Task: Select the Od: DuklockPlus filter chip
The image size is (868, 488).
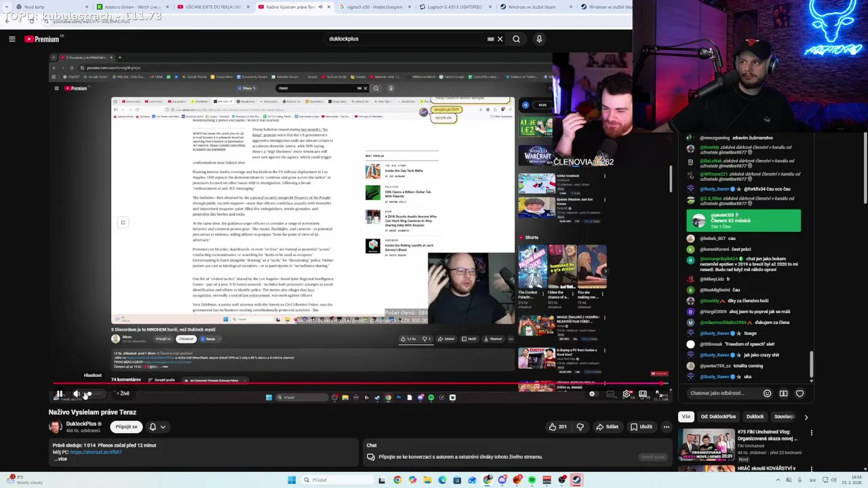Action: (718, 417)
